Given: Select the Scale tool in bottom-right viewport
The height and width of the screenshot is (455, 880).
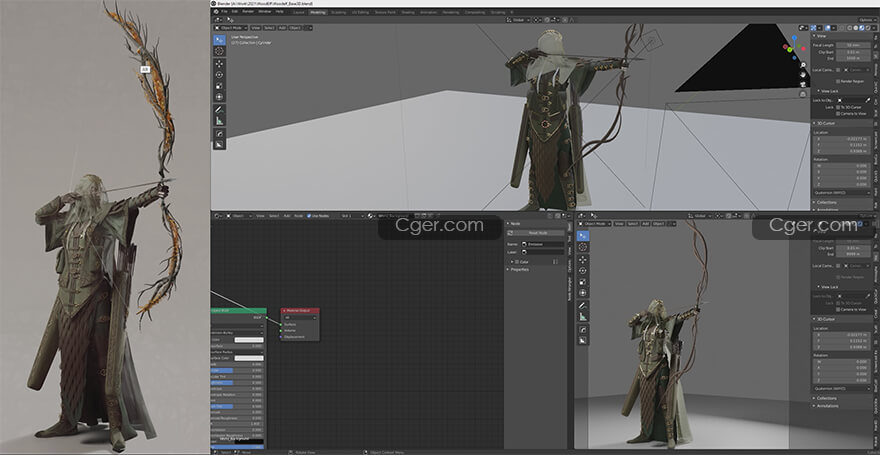Looking at the screenshot, I should pos(583,282).
